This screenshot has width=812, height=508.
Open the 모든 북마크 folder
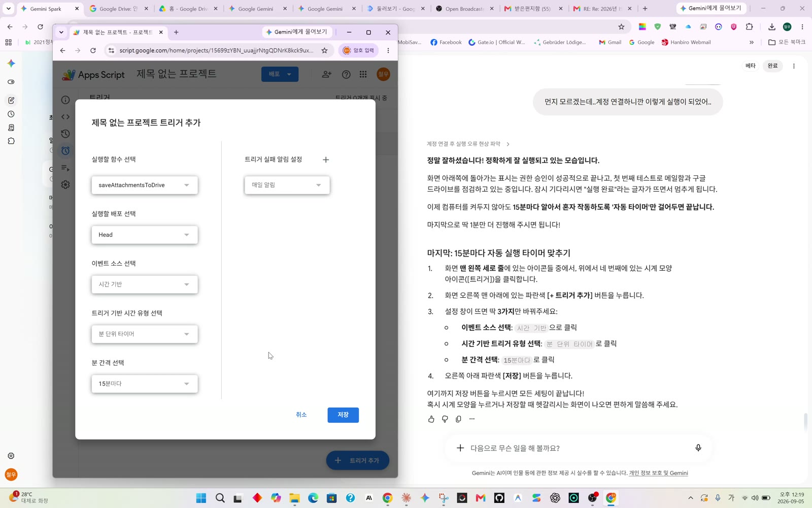click(x=787, y=42)
